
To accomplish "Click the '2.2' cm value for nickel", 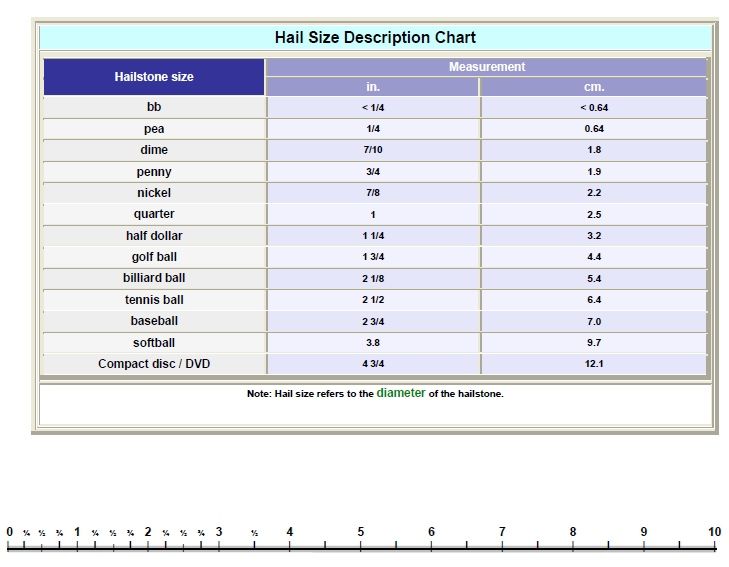I will pyautogui.click(x=594, y=192).
